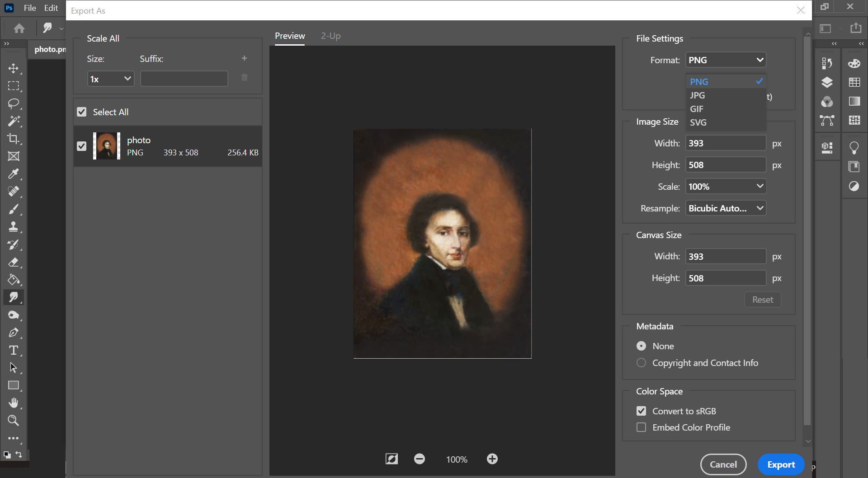
Task: Choose JPG from format list
Action: coord(726,95)
